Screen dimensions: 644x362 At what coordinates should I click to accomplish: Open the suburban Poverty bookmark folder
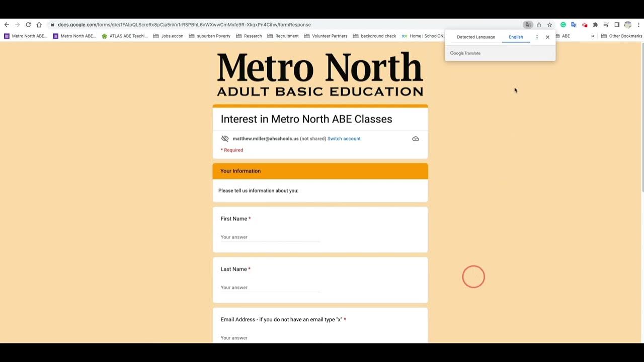209,36
